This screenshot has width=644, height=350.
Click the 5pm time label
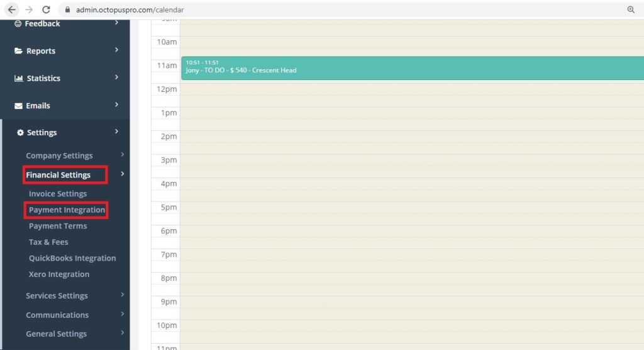(169, 207)
